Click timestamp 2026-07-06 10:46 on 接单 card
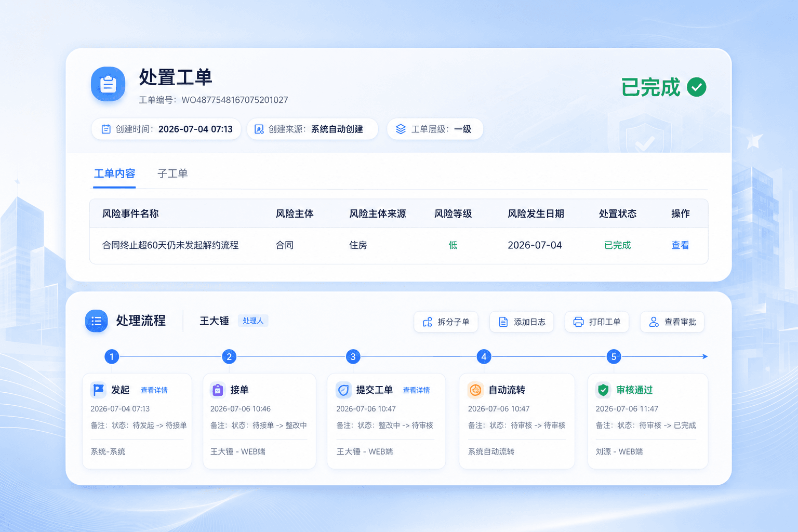 pyautogui.click(x=241, y=409)
